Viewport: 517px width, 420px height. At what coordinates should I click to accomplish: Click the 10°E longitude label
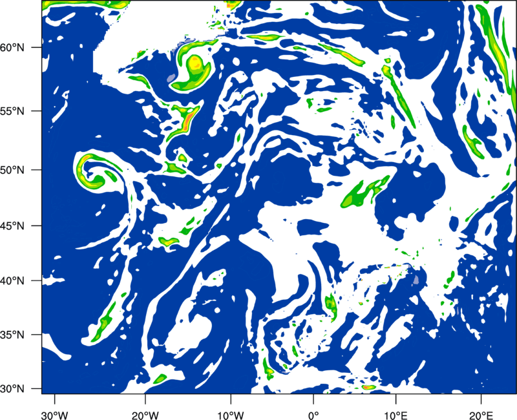(396, 415)
